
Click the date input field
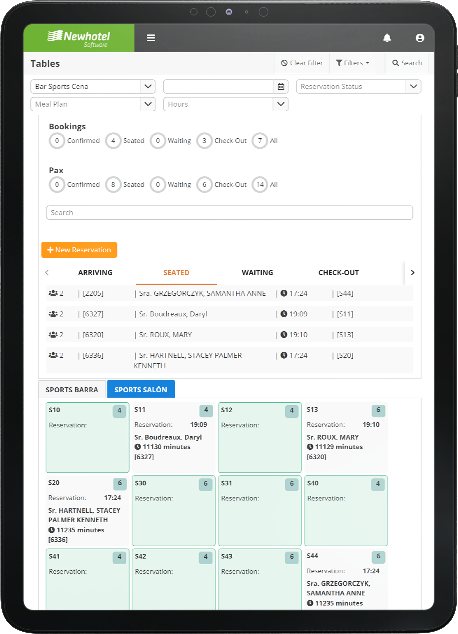tap(219, 87)
